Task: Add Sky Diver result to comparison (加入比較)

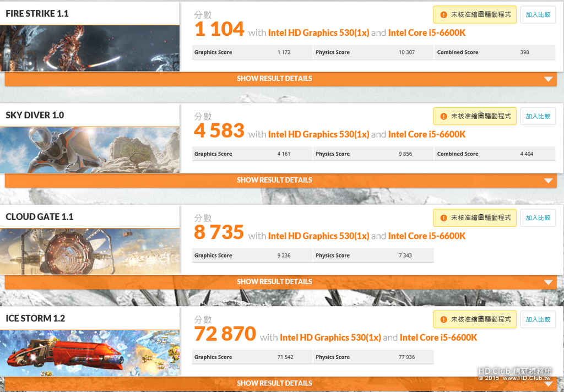Action: tap(538, 116)
